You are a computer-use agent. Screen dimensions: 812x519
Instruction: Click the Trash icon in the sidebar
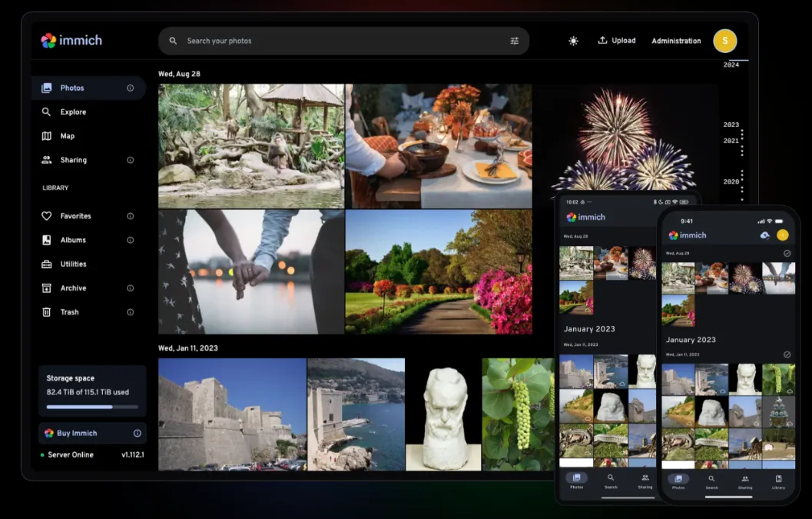[47, 312]
